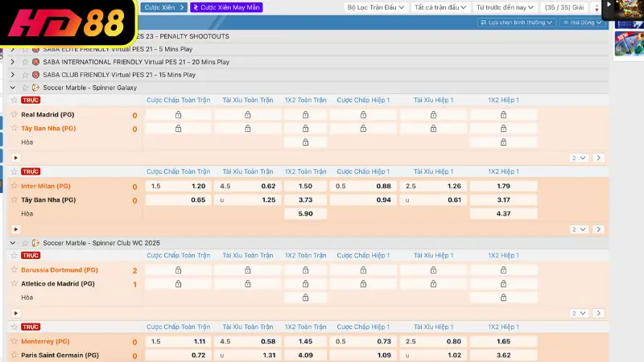Click locked 1X2 draw odds in Real Madrid match
This screenshot has width=644, height=362.
click(306, 142)
